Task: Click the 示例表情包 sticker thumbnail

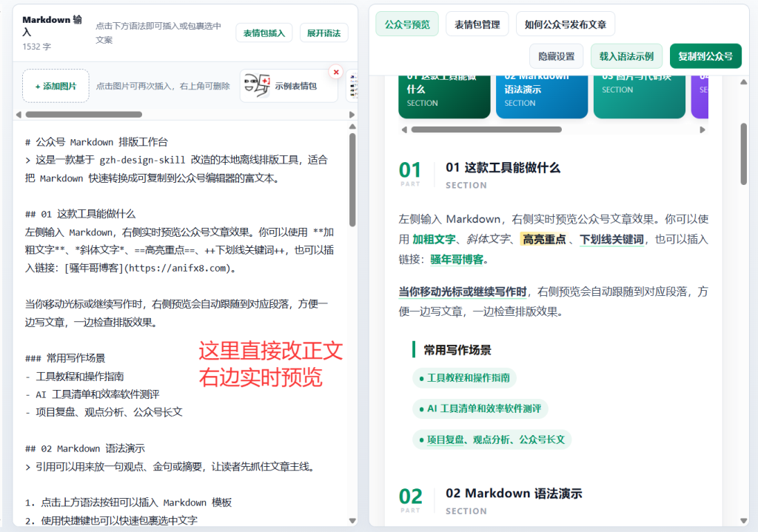Action: coord(289,86)
